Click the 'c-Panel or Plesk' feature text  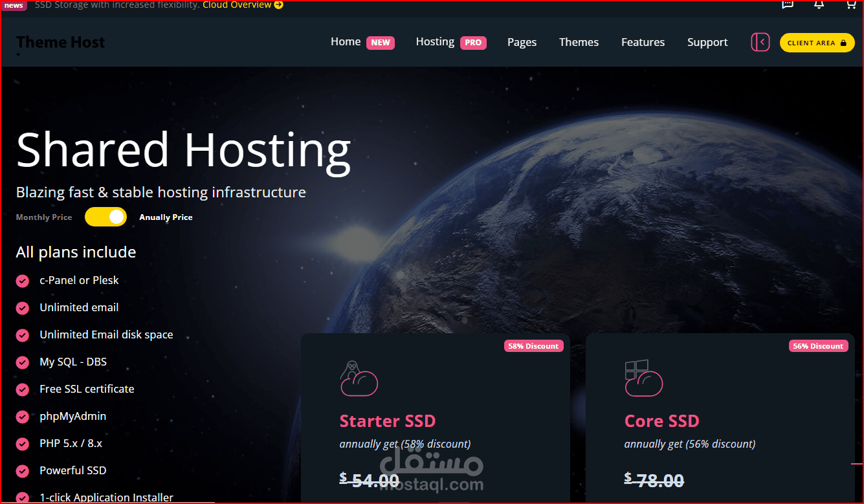point(79,280)
